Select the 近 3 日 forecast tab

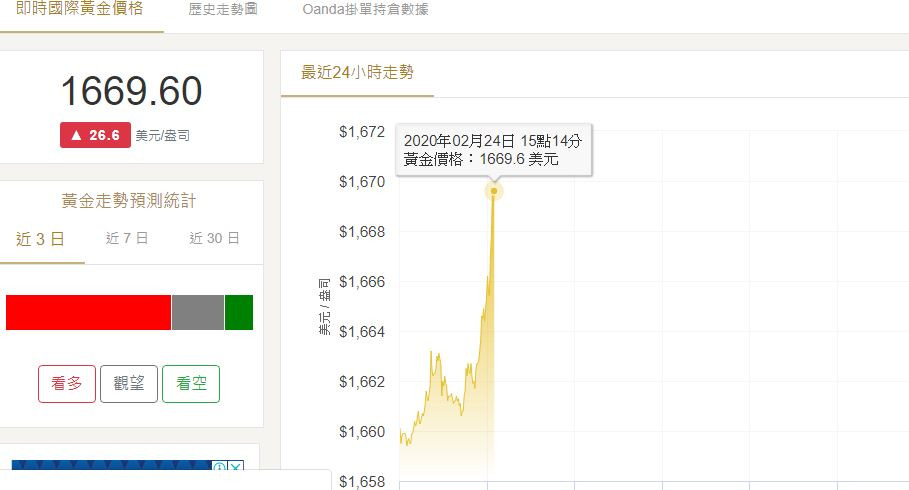tap(40, 238)
